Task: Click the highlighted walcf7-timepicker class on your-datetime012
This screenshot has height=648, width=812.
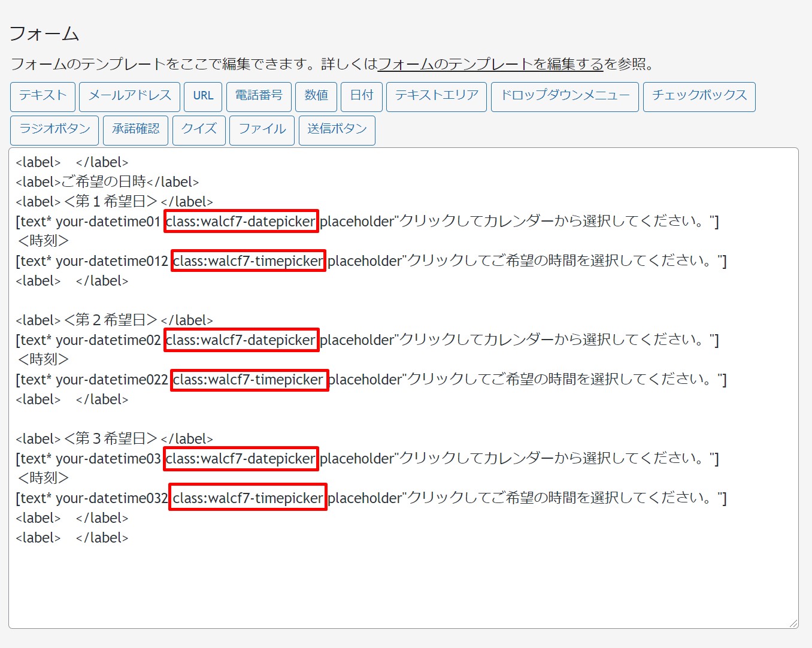Action: [248, 261]
